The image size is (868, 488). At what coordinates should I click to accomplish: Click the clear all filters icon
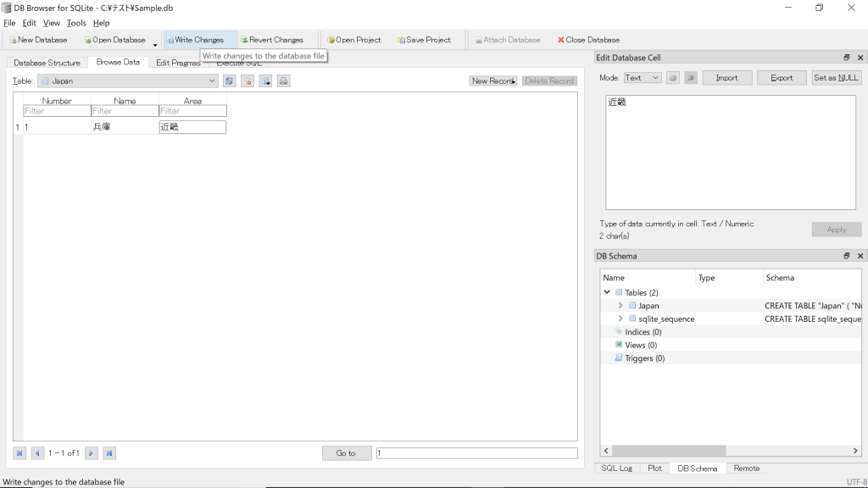pyautogui.click(x=248, y=80)
